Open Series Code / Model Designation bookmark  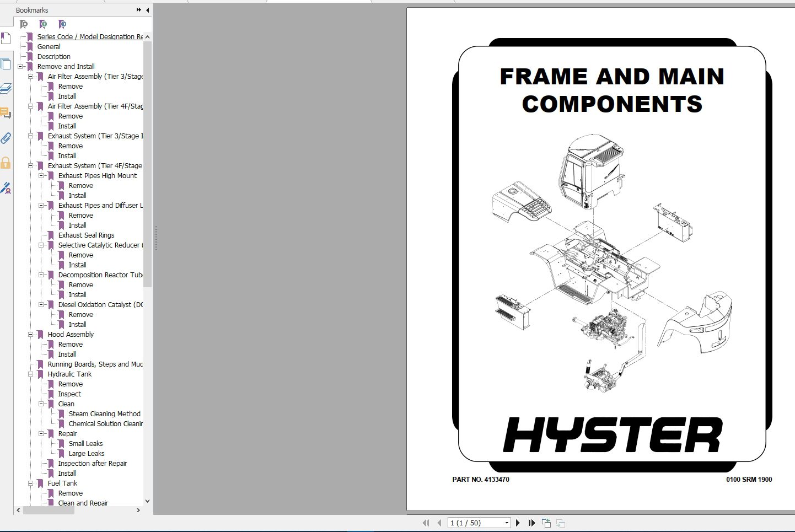pyautogui.click(x=90, y=37)
